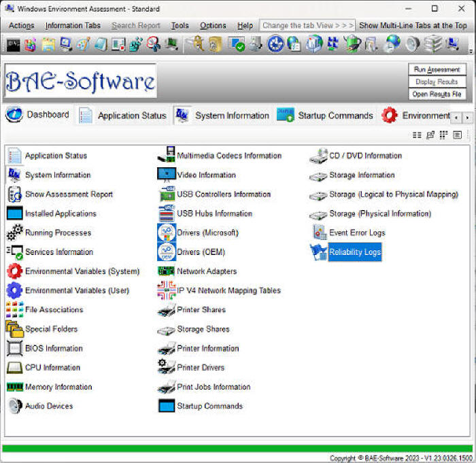Click the Open Results File button

[437, 94]
